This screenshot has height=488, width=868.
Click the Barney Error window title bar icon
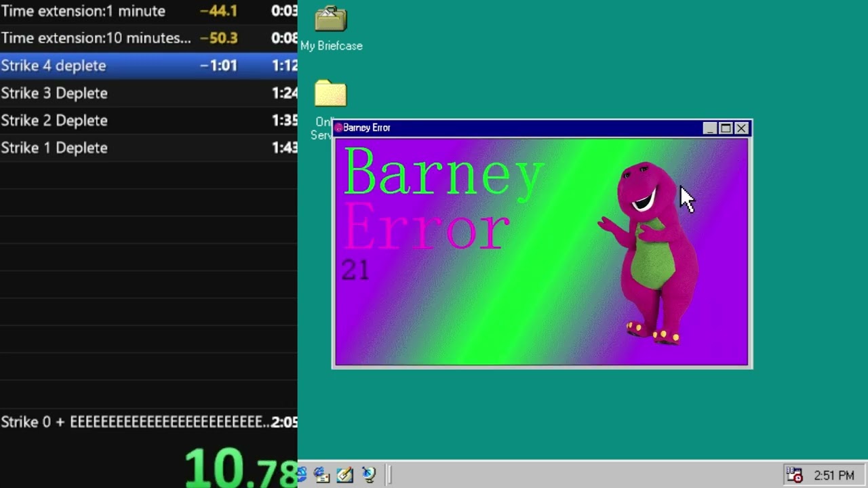(338, 128)
